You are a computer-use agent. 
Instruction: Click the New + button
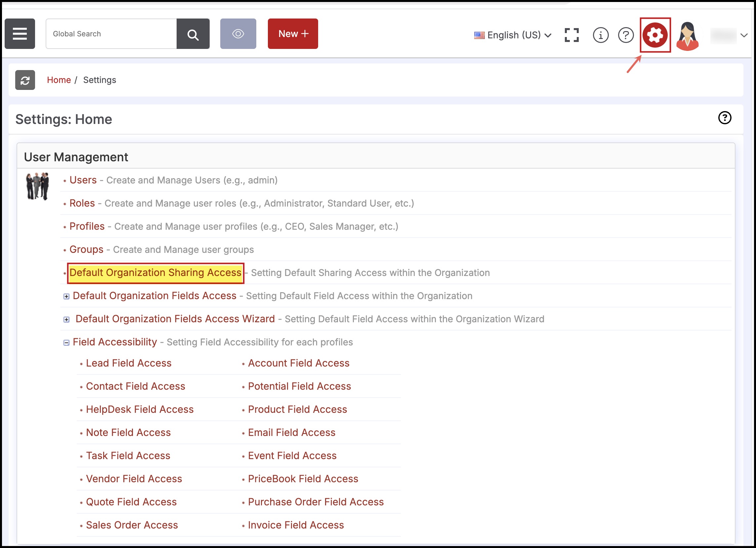point(293,34)
